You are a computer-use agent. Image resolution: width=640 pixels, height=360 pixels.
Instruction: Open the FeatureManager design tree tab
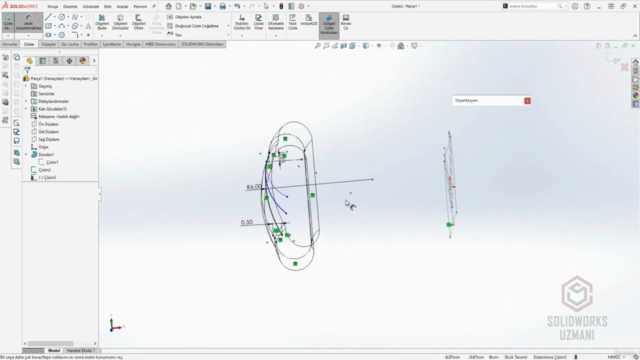click(x=29, y=61)
